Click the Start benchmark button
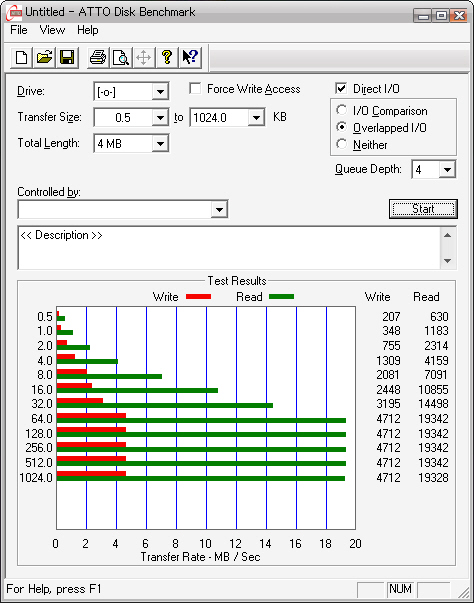Screen dimensions: 474x603 (x=423, y=209)
